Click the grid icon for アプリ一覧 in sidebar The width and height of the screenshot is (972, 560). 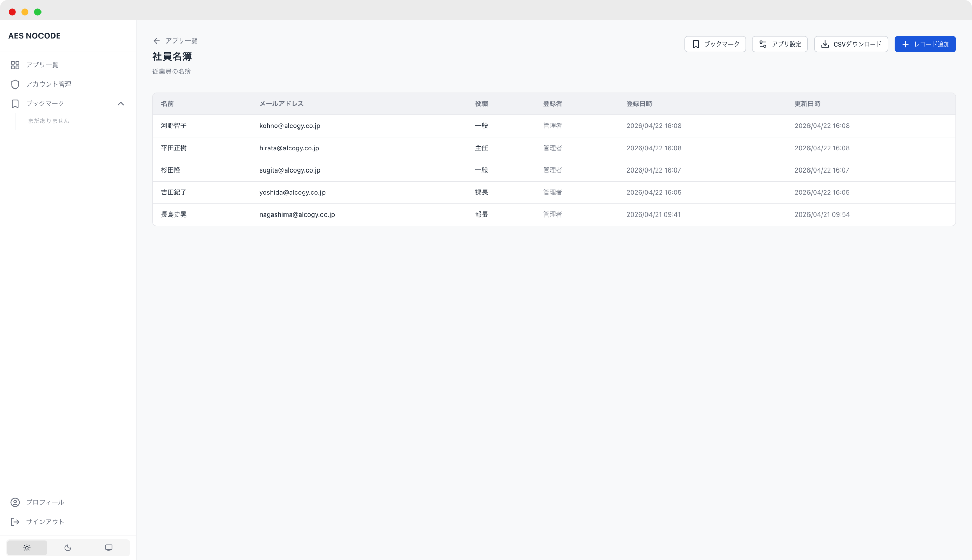[x=15, y=65]
